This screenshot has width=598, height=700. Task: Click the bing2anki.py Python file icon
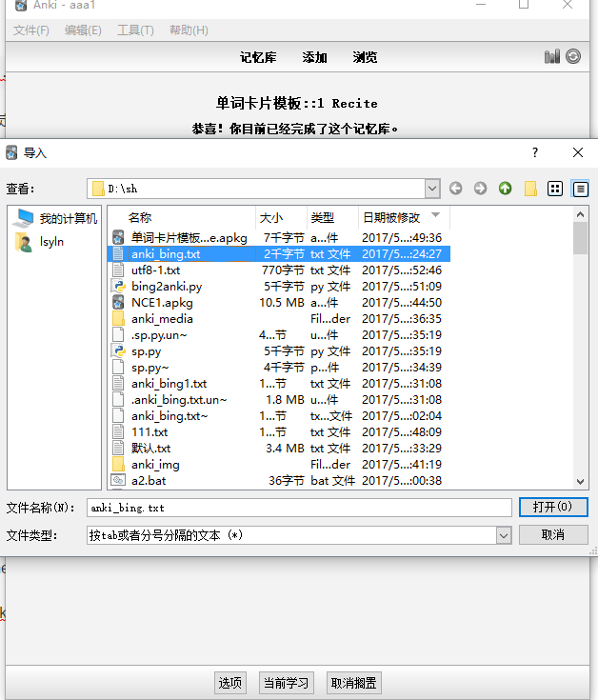[x=118, y=286]
